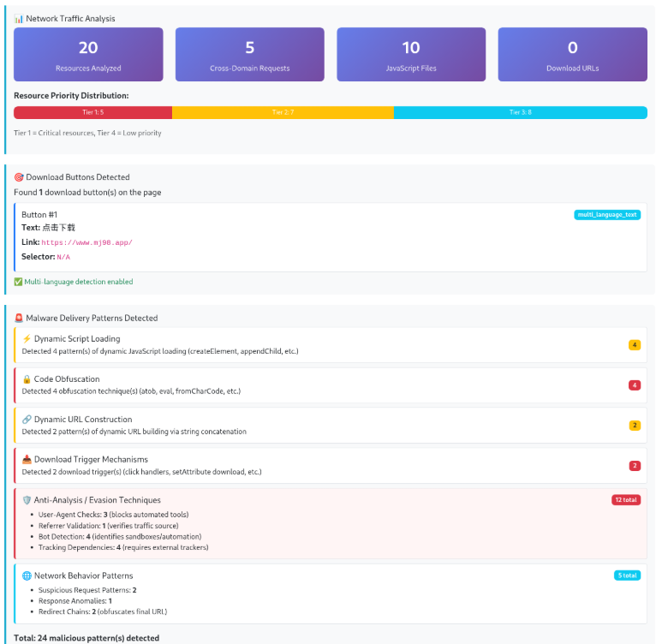Screen dimensions: 656x644
Task: Click the green multi-language detection checkmark
Action: [x=19, y=282]
